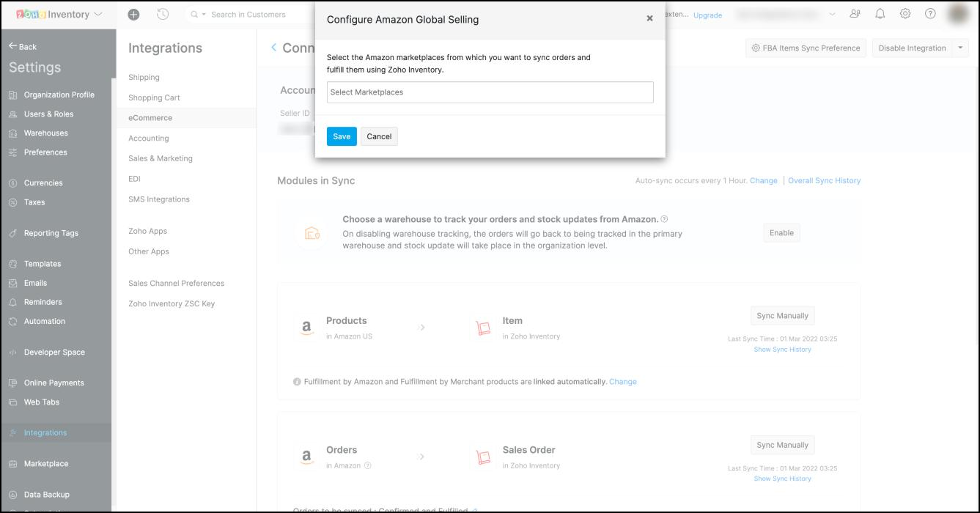The width and height of the screenshot is (980, 513).
Task: Click the settings gear in top bar
Action: tap(905, 14)
